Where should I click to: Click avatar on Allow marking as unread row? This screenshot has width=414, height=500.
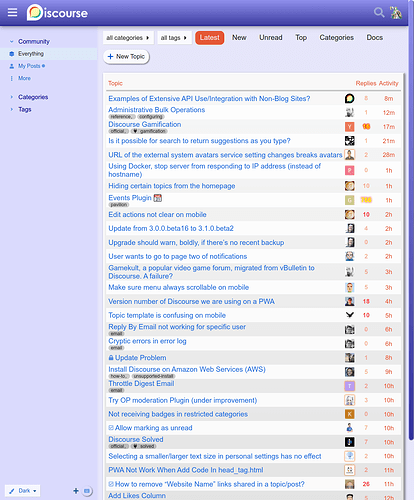coord(349,428)
